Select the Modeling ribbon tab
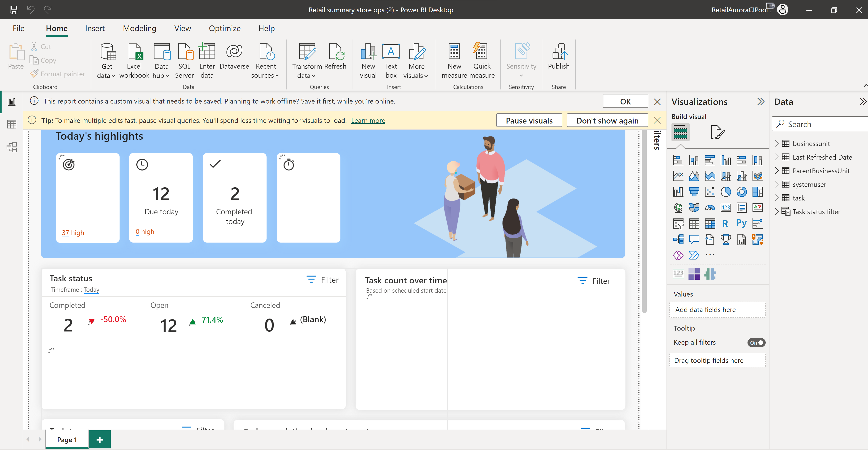The image size is (868, 450). (139, 27)
